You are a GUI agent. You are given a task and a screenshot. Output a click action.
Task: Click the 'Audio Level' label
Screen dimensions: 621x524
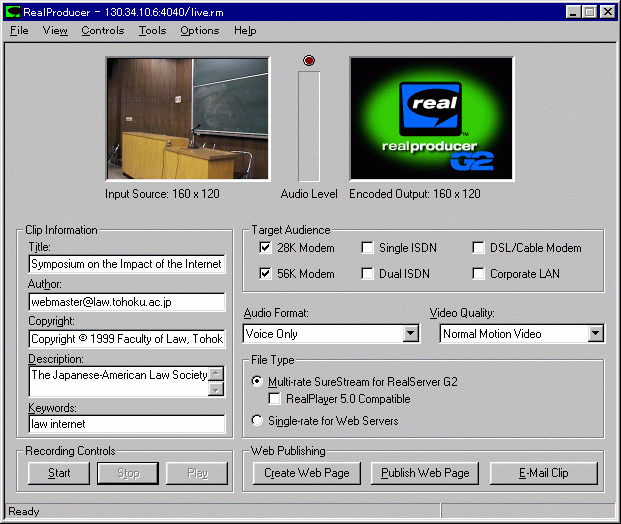click(309, 194)
